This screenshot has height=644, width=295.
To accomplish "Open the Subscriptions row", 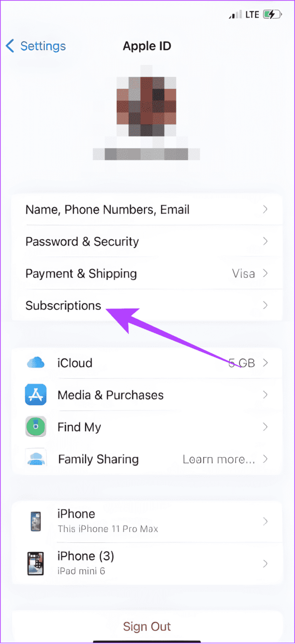I will 147,306.
